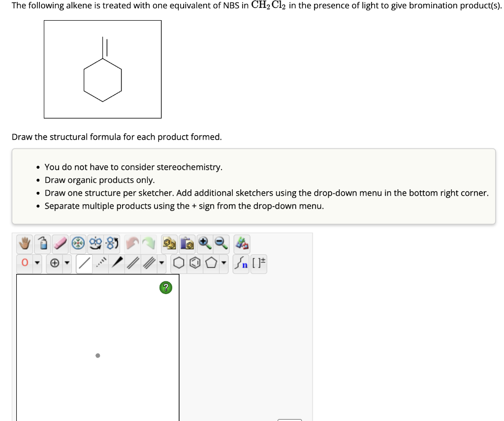Expand the charge tool dropdown arrow
This screenshot has width=504, height=421.
[67, 263]
